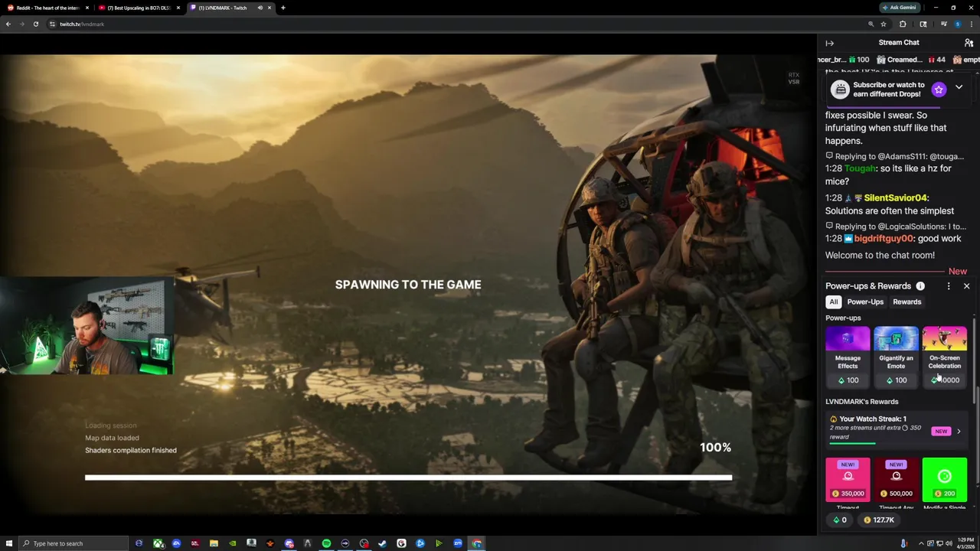Open the Chrome extensions puzzle icon

(903, 24)
